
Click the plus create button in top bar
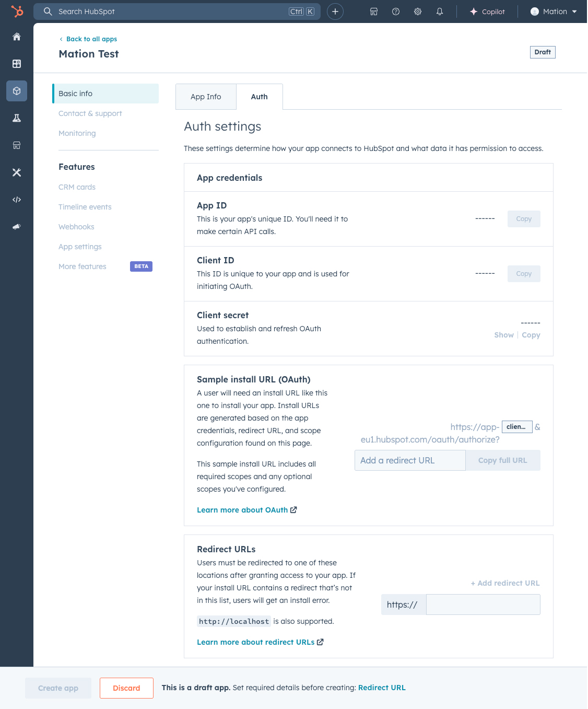pyautogui.click(x=335, y=11)
